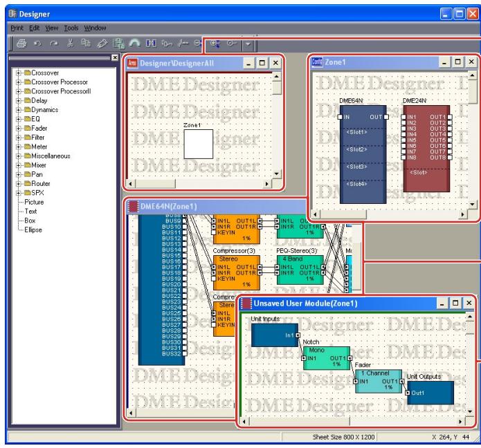Click the Redo arrow icon
This screenshot has width=481, height=448.
pyautogui.click(x=54, y=43)
